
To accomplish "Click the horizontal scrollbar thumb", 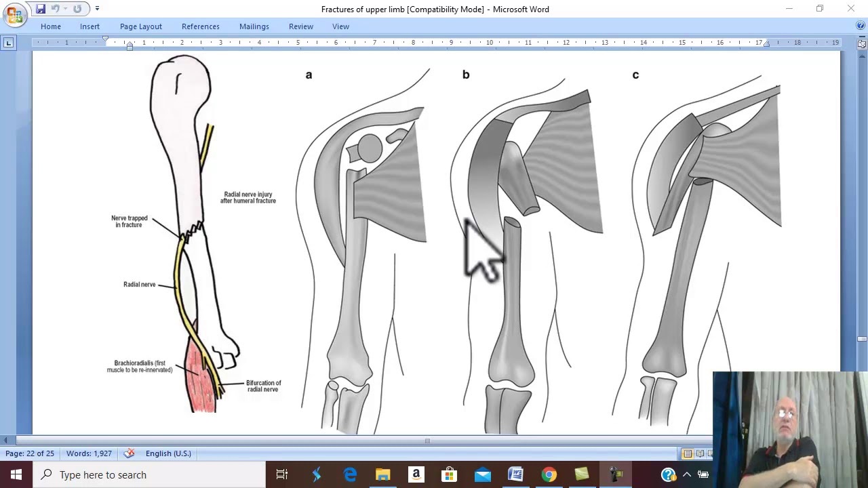I will [x=427, y=441].
